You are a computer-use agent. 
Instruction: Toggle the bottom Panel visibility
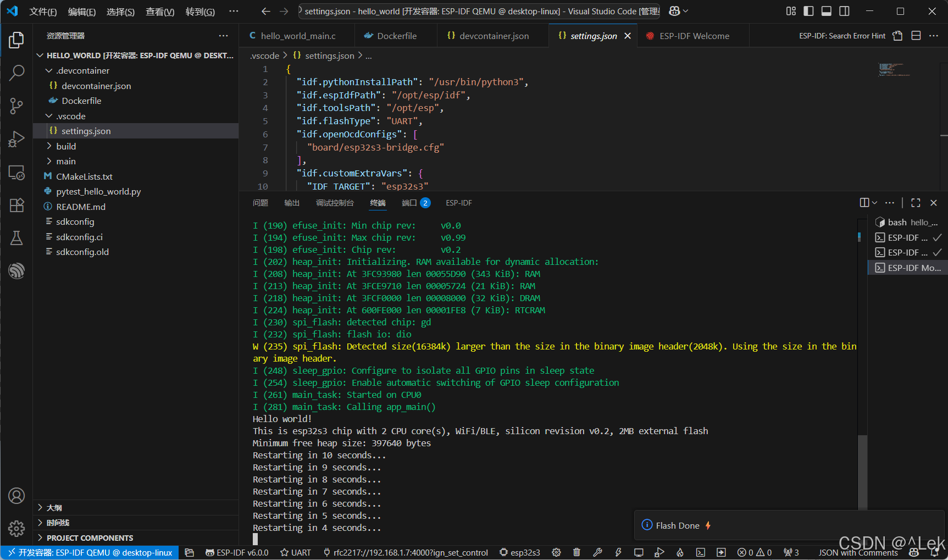[x=827, y=11]
